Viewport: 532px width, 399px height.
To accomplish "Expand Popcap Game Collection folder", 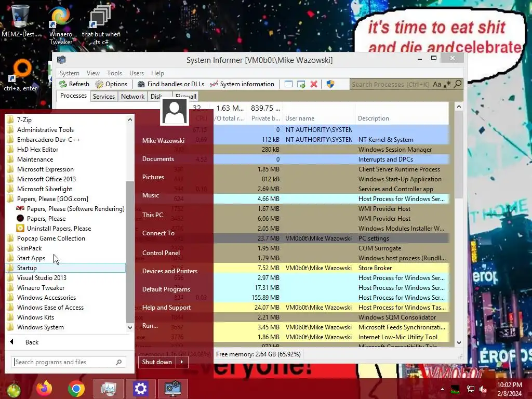I will tap(65, 238).
